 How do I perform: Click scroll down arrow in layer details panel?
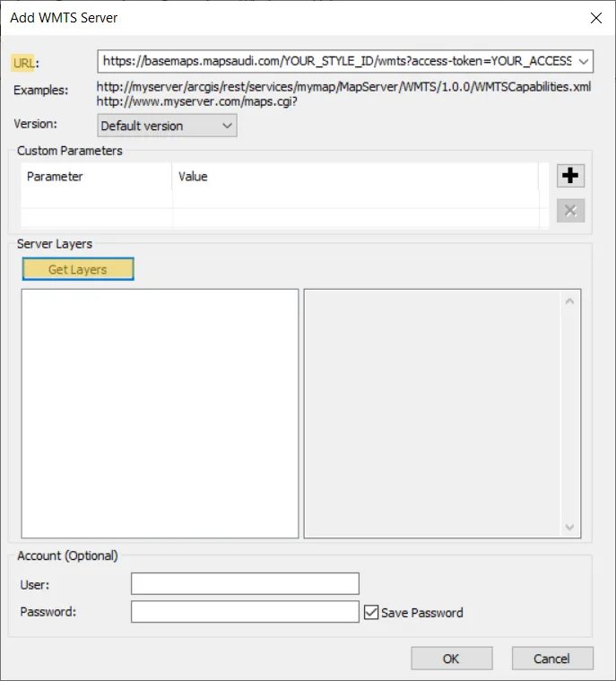click(569, 527)
